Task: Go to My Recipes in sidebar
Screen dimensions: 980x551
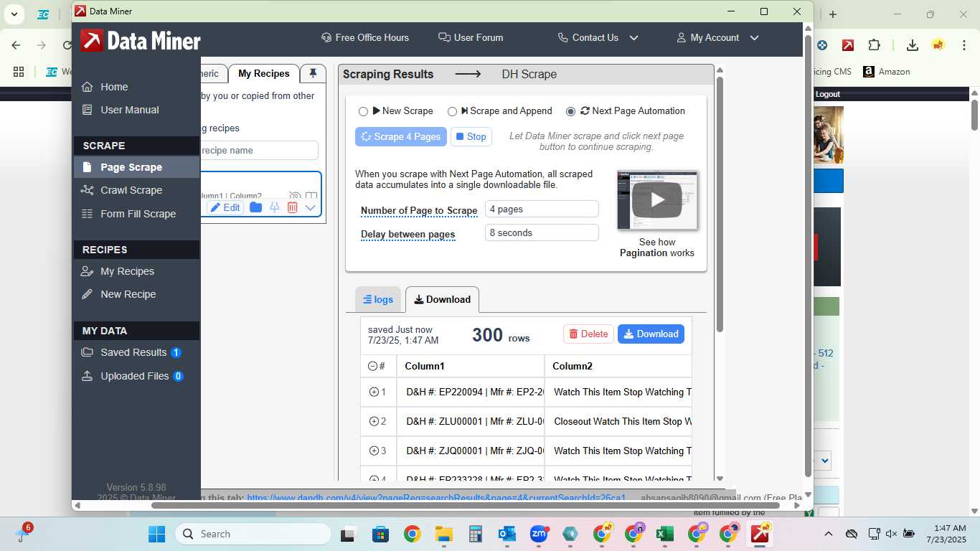Action: point(127,271)
